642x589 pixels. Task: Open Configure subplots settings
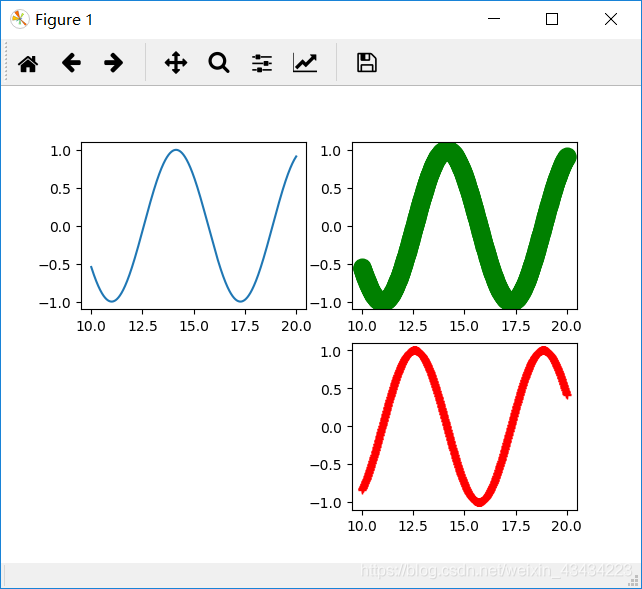(262, 63)
